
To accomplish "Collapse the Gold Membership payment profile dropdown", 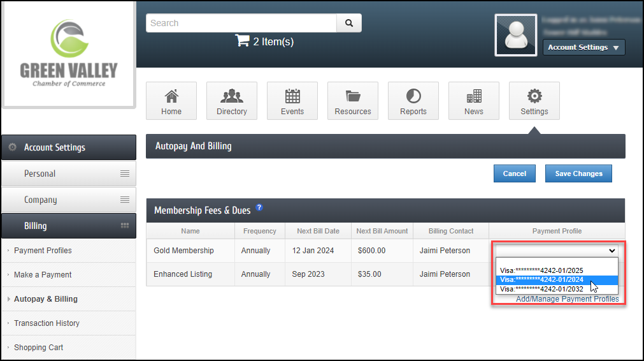I will (x=556, y=251).
